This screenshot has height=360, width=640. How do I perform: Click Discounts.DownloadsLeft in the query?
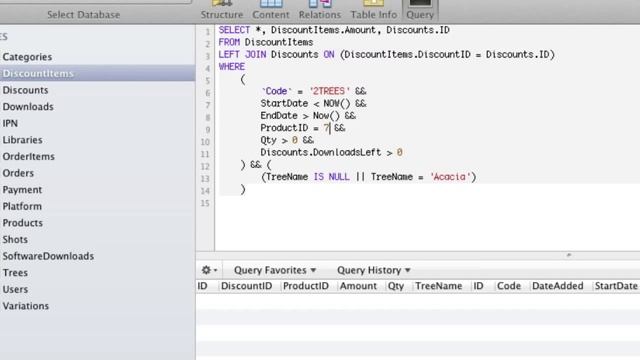[x=321, y=152]
